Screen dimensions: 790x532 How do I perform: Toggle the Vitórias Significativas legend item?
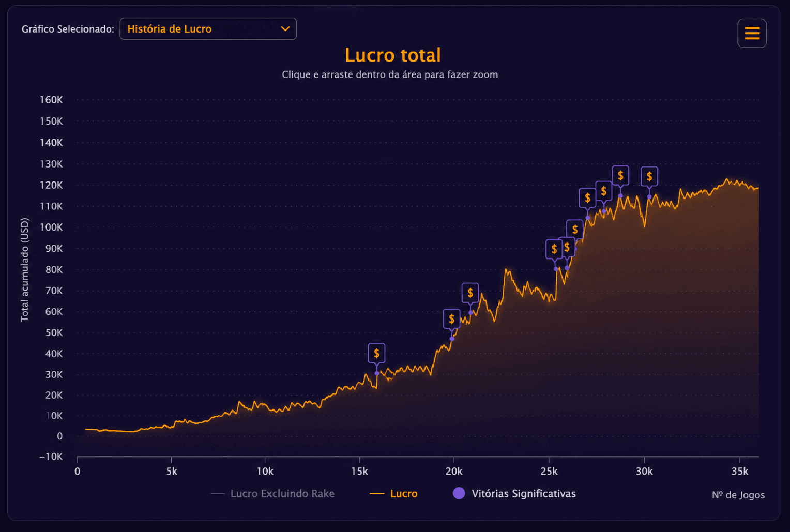514,494
